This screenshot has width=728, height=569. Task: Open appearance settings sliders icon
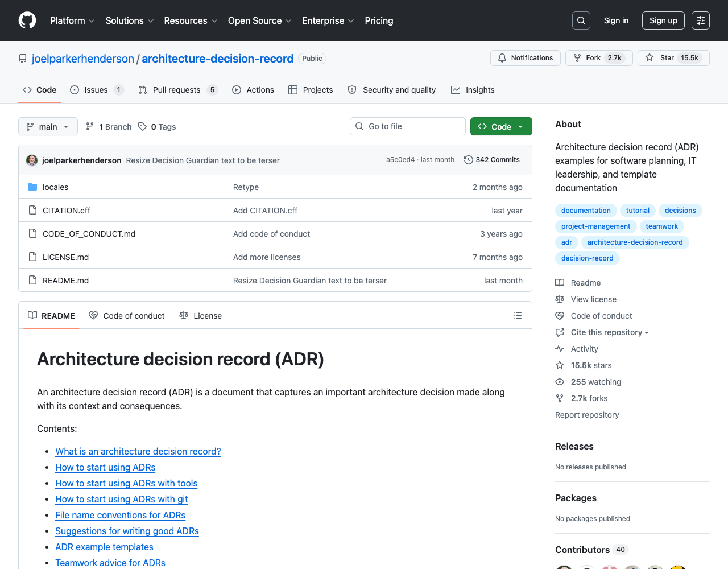(701, 20)
